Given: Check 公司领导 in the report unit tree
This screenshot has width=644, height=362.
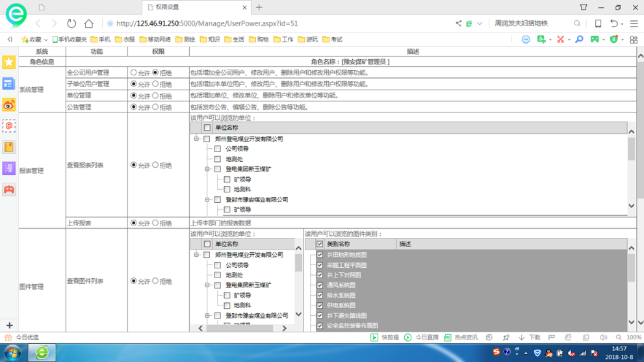Looking at the screenshot, I should pyautogui.click(x=218, y=149).
